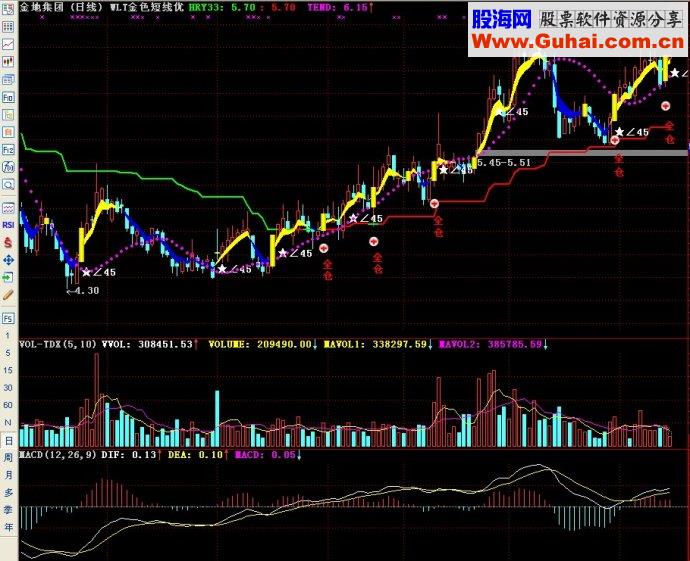690x561 pixels.
Task: Click the MACD(12,26,9) indicator label
Action: [58, 455]
